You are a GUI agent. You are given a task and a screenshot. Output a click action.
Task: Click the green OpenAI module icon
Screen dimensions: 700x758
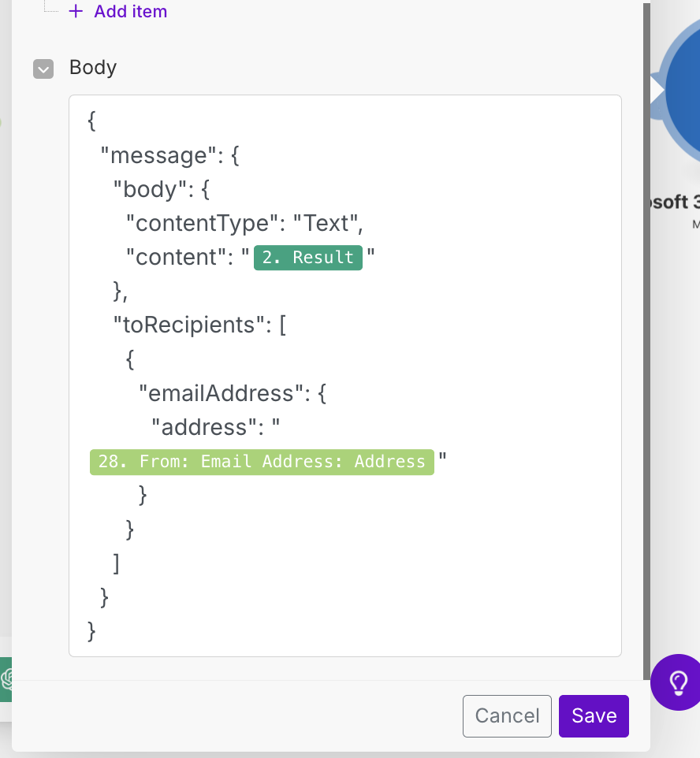(6, 678)
